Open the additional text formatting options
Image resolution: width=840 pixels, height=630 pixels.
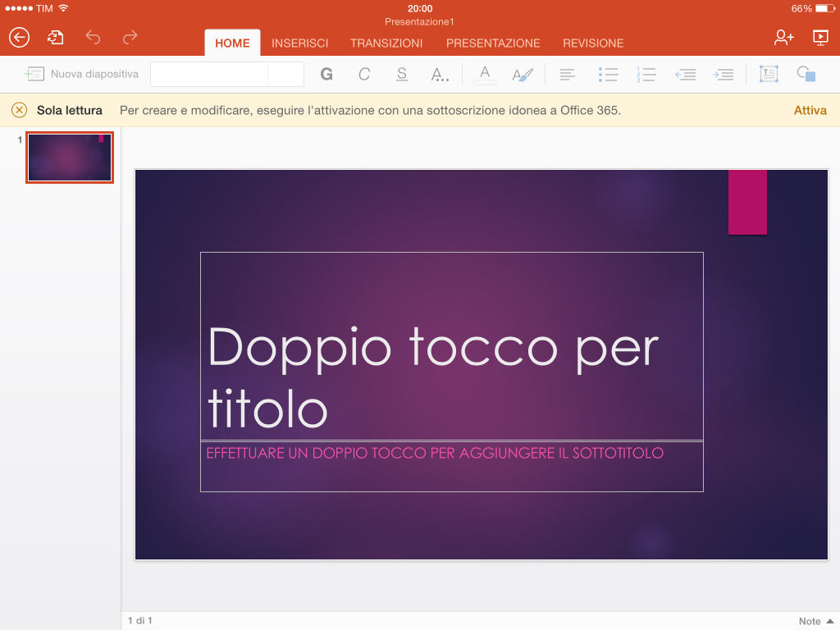tap(440, 74)
